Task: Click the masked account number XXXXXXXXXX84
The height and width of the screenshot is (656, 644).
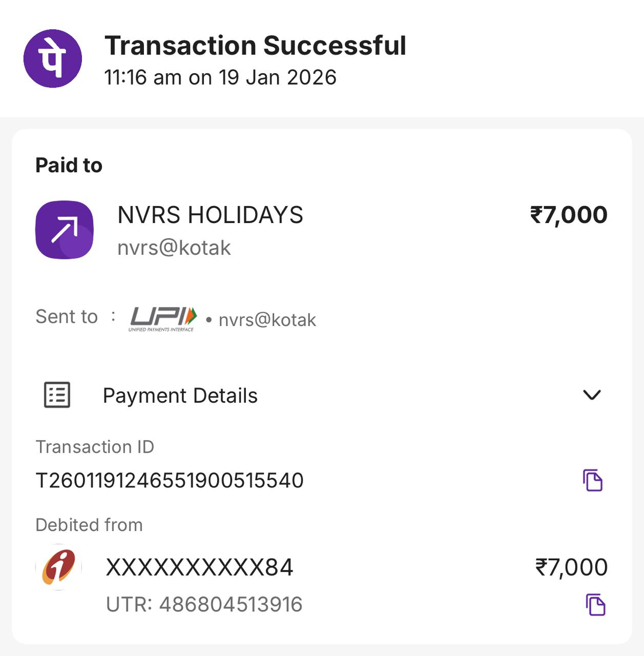Action: [x=199, y=567]
